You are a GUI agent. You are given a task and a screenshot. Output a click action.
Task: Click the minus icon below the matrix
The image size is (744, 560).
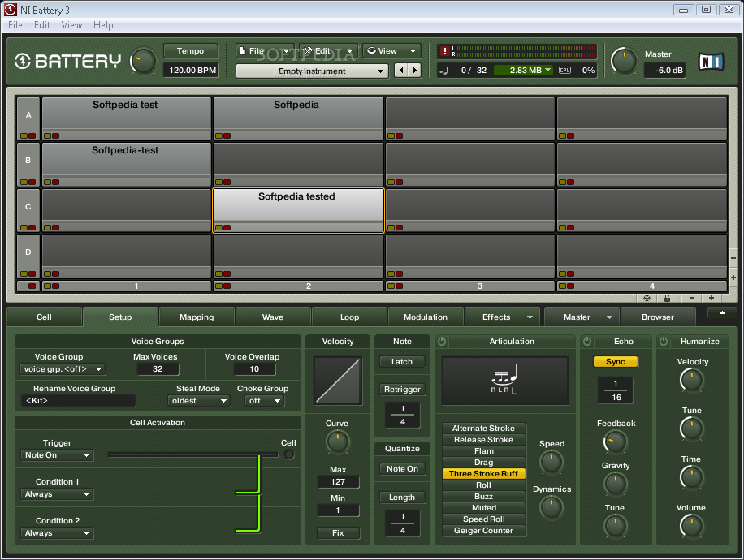pyautogui.click(x=692, y=298)
